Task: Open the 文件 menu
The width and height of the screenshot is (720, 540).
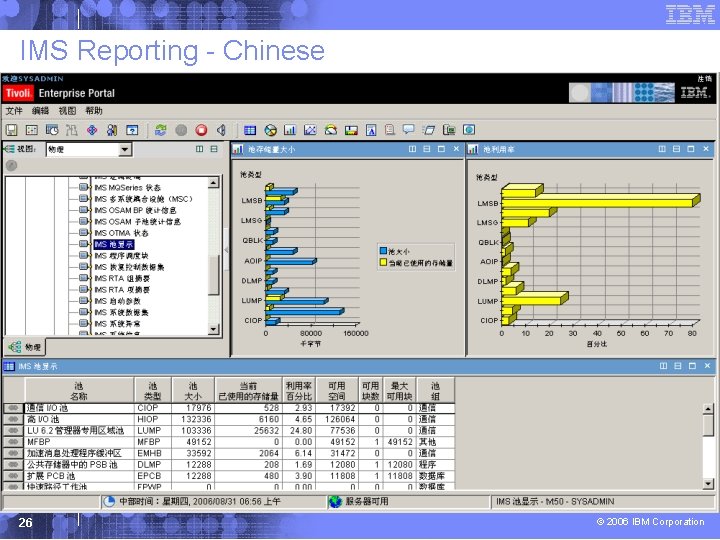Action: pyautogui.click(x=14, y=111)
